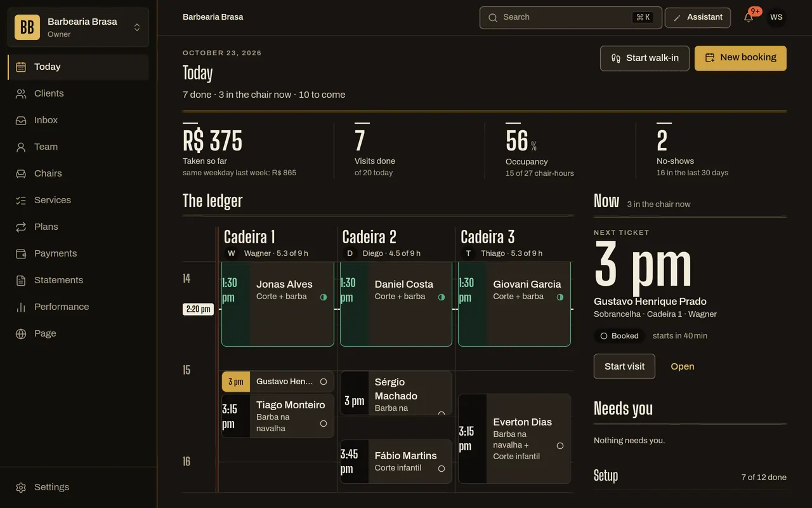
Task: Toggle status circle on Tiago Monteiro appointment
Action: pos(324,424)
